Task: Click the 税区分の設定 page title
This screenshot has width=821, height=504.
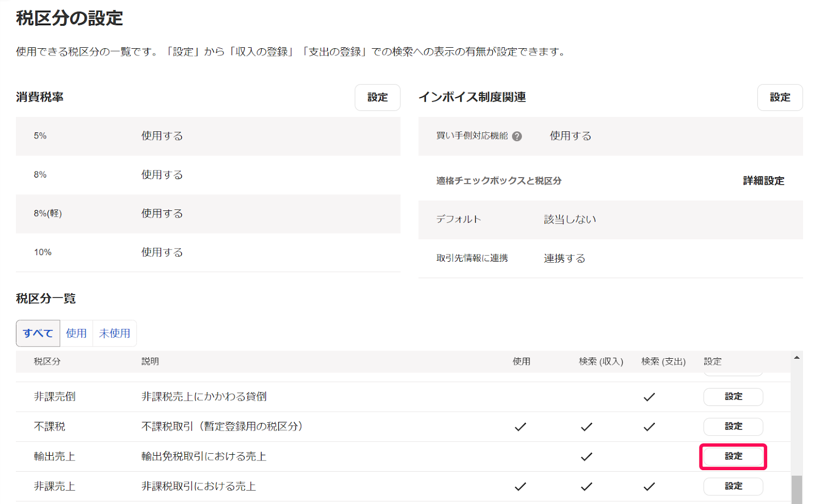Action: click(x=69, y=18)
